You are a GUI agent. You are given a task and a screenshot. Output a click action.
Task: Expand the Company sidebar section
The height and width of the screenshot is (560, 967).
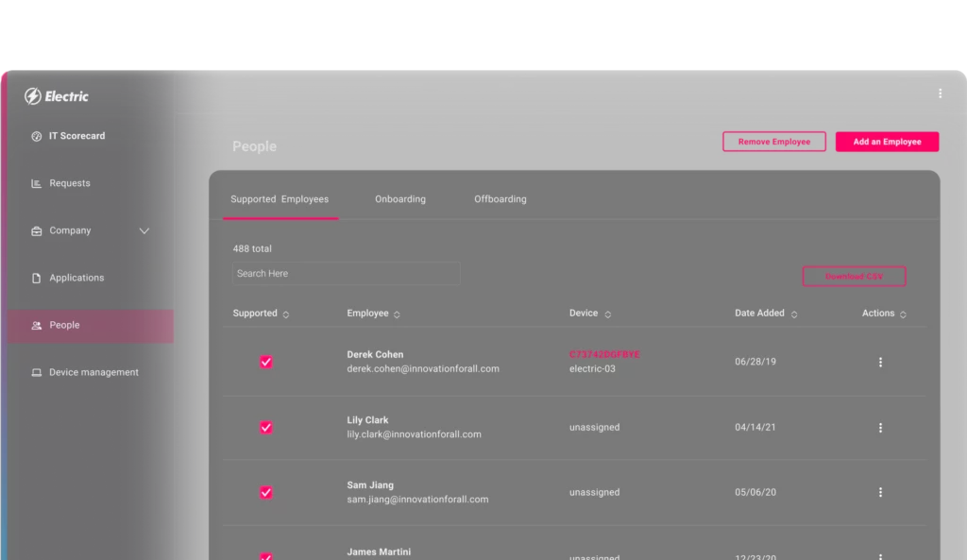144,229
